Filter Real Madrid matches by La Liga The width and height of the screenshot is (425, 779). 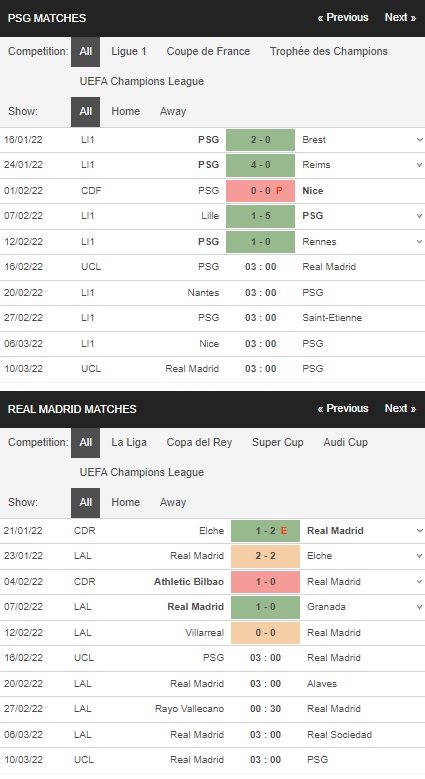coord(129,442)
